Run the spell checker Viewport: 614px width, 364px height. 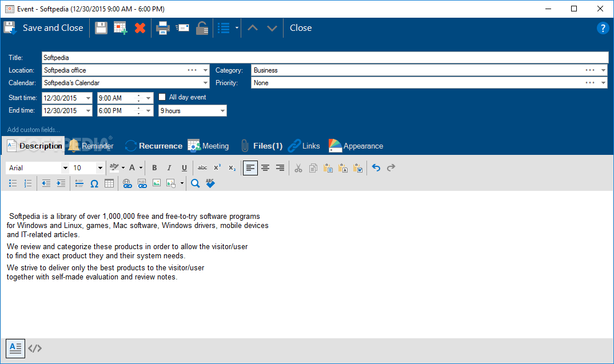coord(210,183)
